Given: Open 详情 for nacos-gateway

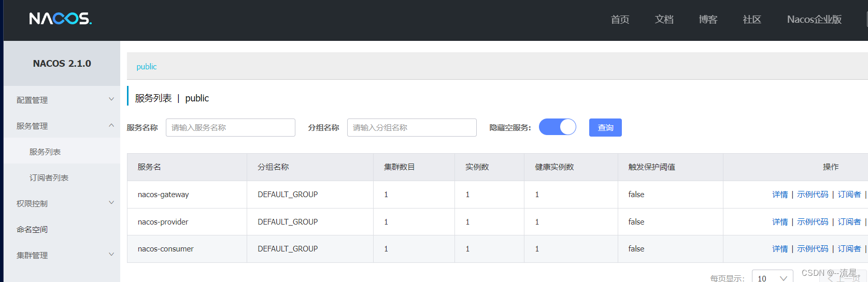Looking at the screenshot, I should (x=780, y=195).
